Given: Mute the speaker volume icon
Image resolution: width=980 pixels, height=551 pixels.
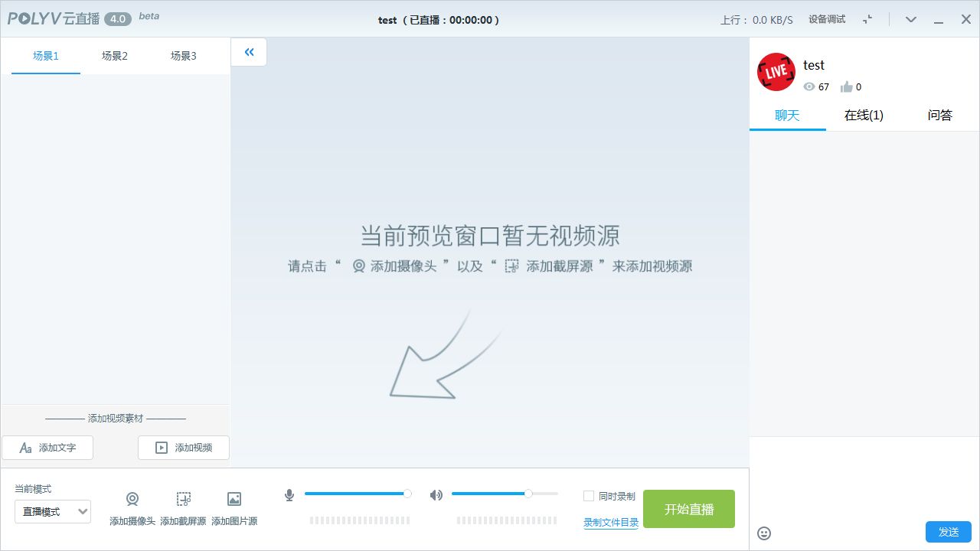Looking at the screenshot, I should click(x=436, y=495).
